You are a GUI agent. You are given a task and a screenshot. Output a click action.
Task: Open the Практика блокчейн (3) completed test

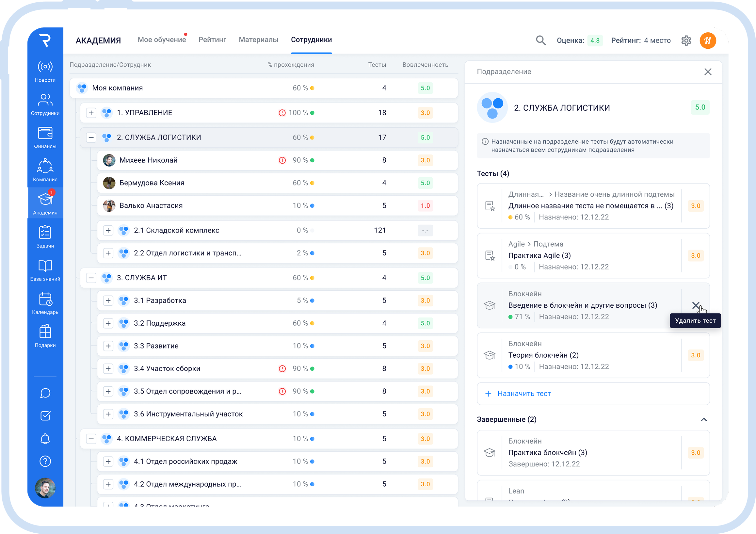coord(593,453)
